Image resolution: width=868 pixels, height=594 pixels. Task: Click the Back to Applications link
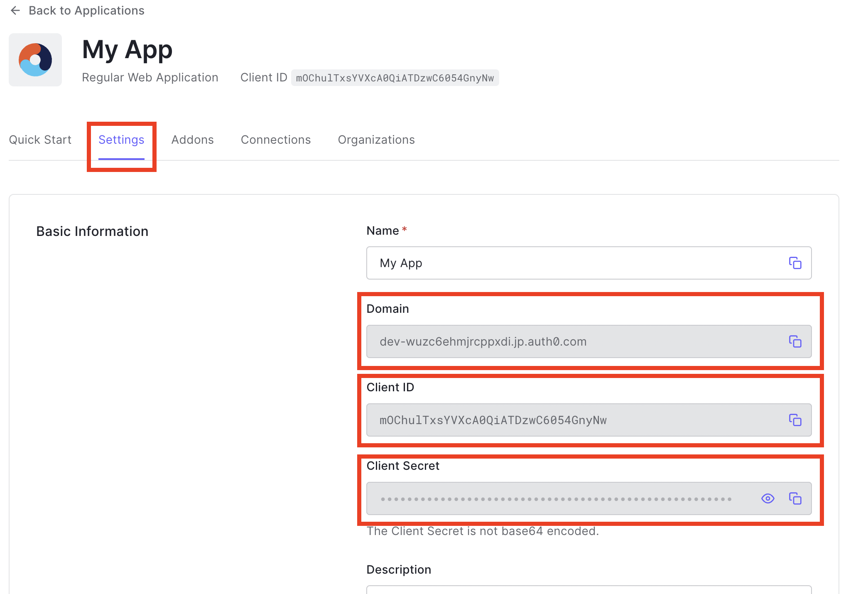(87, 10)
